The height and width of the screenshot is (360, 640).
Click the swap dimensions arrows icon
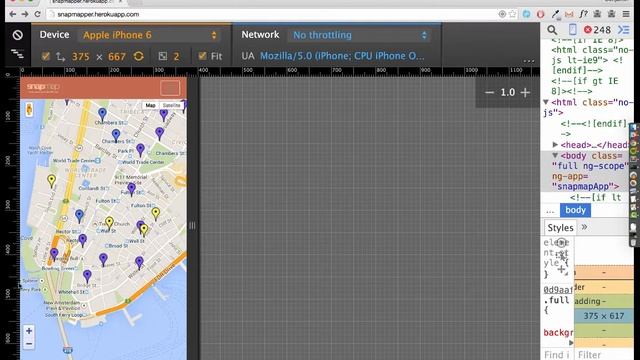(x=60, y=56)
